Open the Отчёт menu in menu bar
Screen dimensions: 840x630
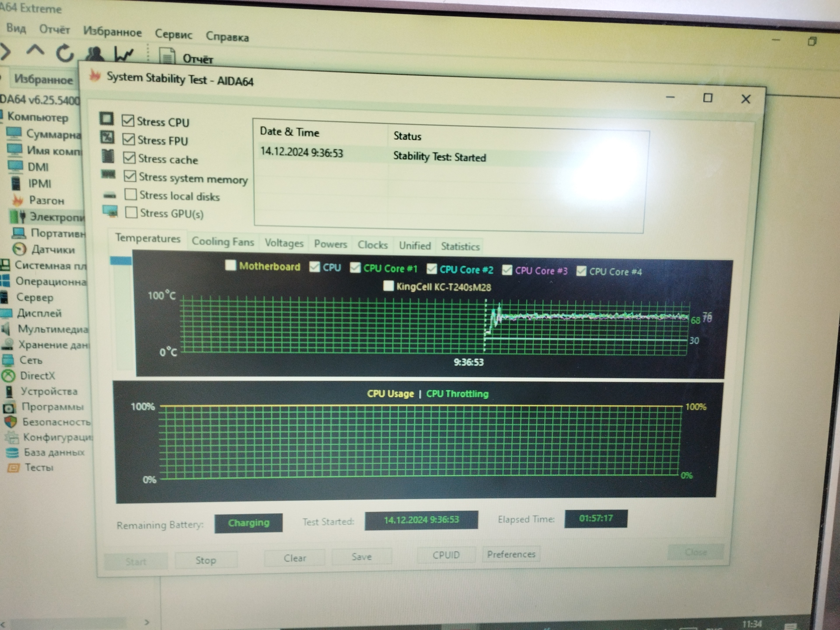click(x=54, y=29)
